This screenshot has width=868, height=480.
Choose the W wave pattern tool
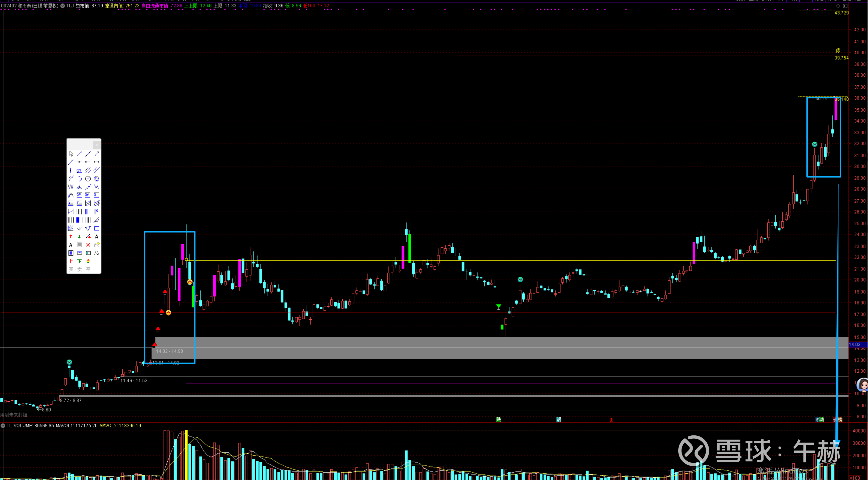click(71, 187)
